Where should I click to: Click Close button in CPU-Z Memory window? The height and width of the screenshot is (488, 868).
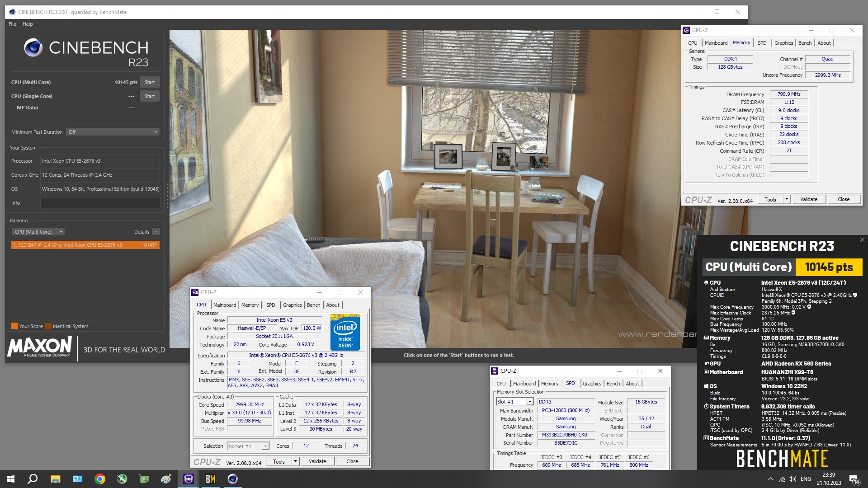[x=844, y=199]
